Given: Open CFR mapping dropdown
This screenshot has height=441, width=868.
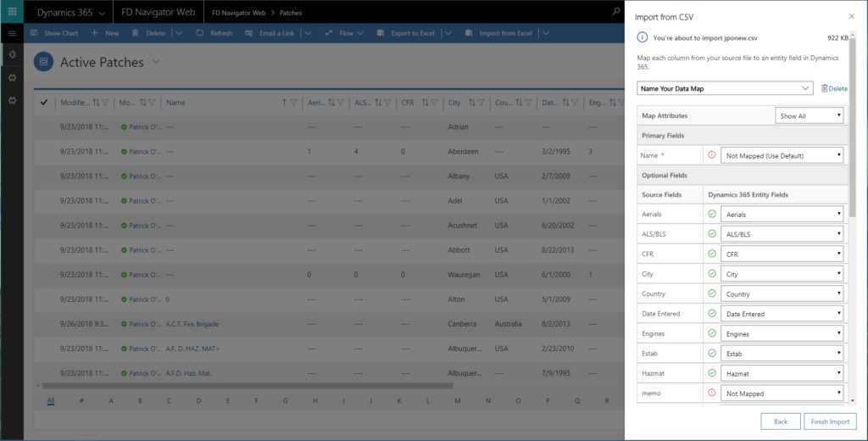Looking at the screenshot, I should pos(782,254).
